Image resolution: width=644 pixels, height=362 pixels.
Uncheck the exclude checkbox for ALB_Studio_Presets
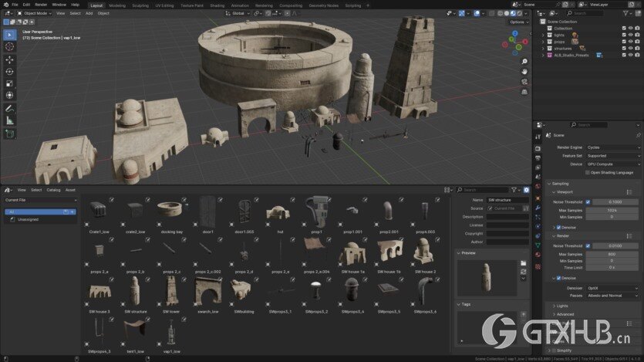pos(624,55)
